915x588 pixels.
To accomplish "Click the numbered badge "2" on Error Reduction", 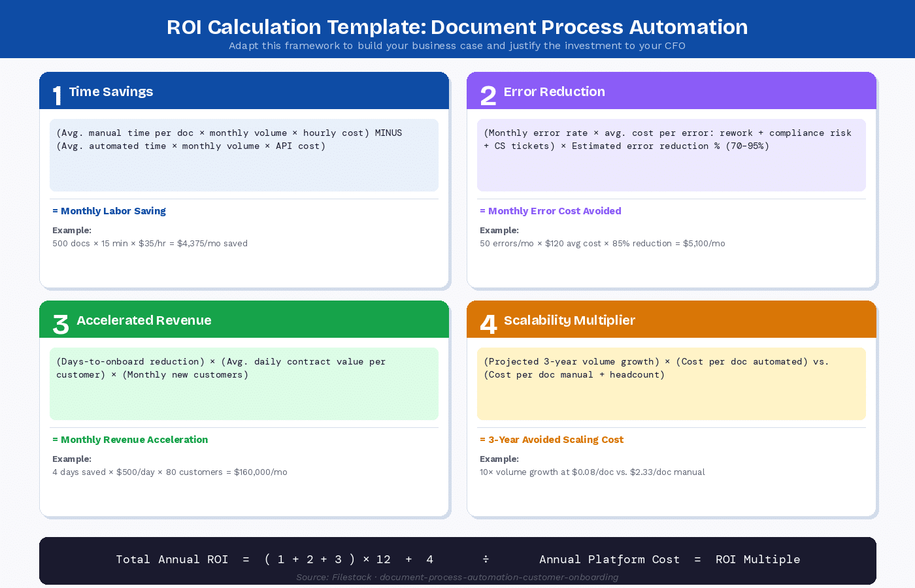I will point(488,95).
